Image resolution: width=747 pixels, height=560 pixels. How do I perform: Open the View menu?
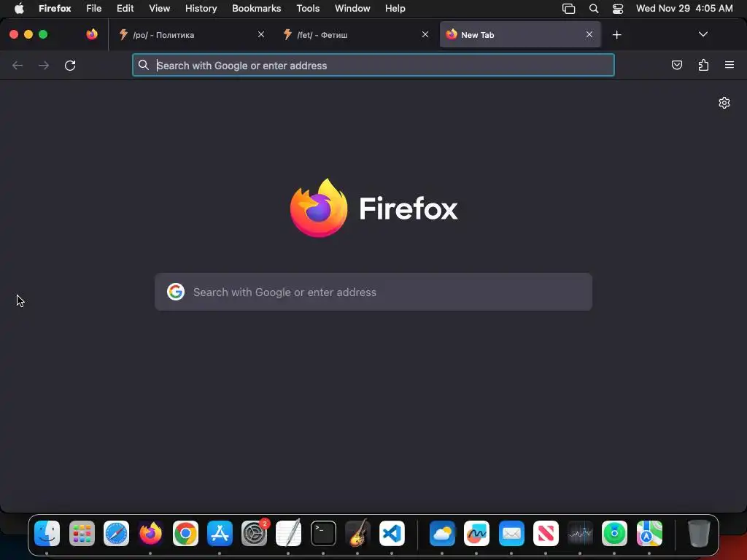click(160, 9)
